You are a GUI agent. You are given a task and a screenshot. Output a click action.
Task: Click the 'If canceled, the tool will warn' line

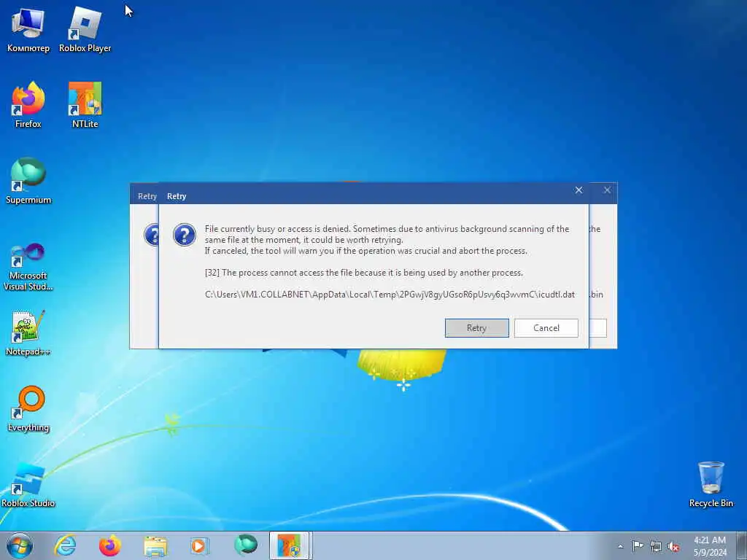[366, 251]
